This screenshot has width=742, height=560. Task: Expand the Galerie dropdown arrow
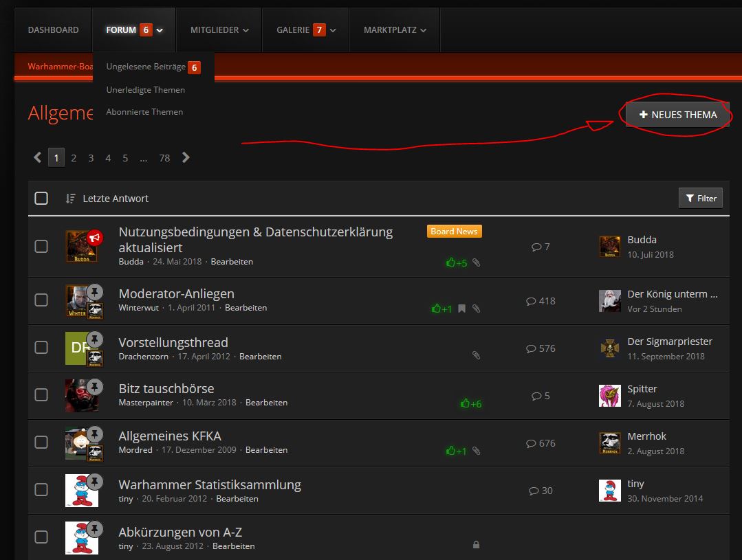[x=333, y=30]
